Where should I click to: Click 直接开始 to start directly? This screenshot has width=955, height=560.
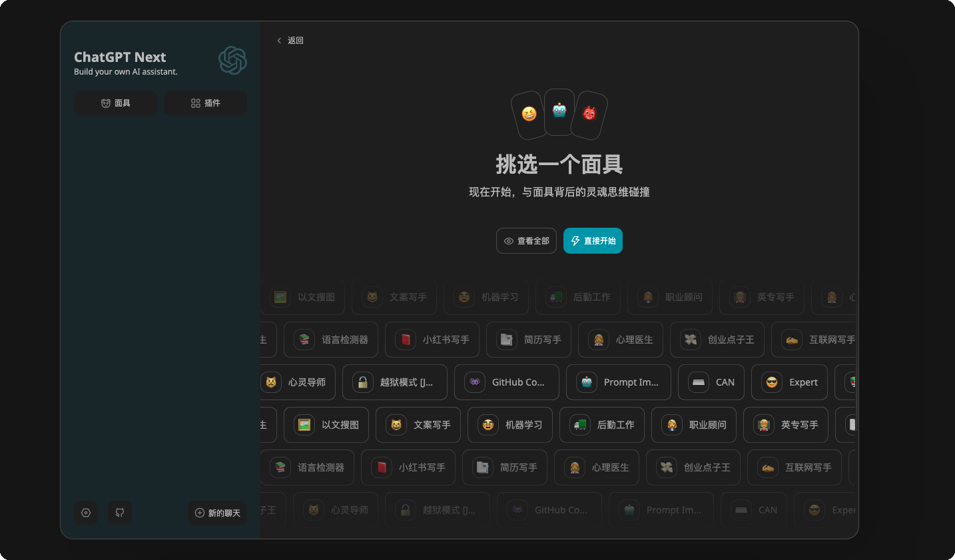(x=593, y=241)
